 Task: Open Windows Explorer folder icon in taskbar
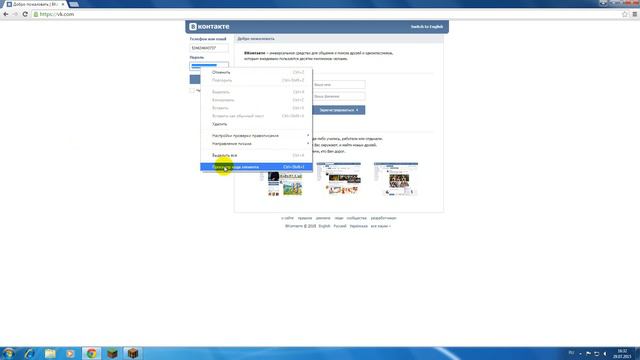tap(50, 353)
